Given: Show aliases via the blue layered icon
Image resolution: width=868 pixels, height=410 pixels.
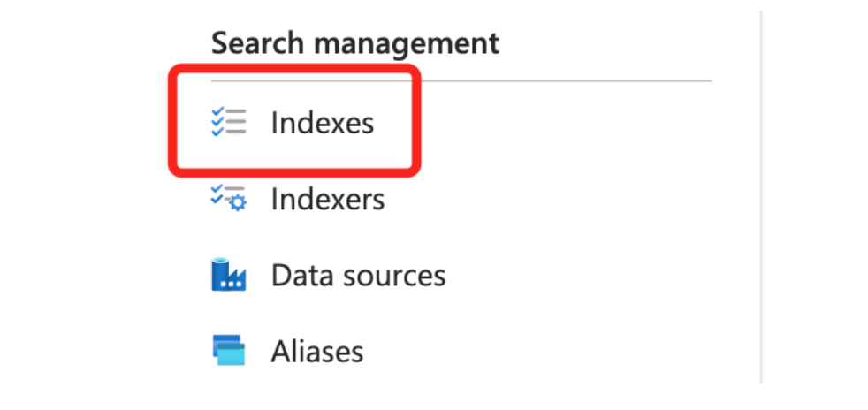Looking at the screenshot, I should 228,351.
